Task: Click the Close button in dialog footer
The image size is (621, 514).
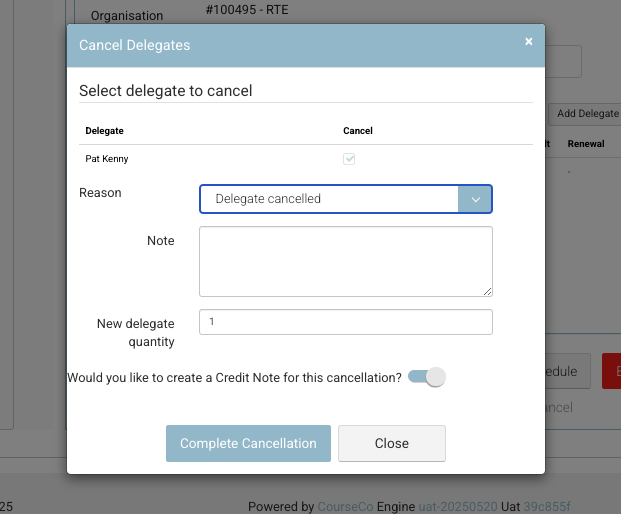Action: point(391,443)
